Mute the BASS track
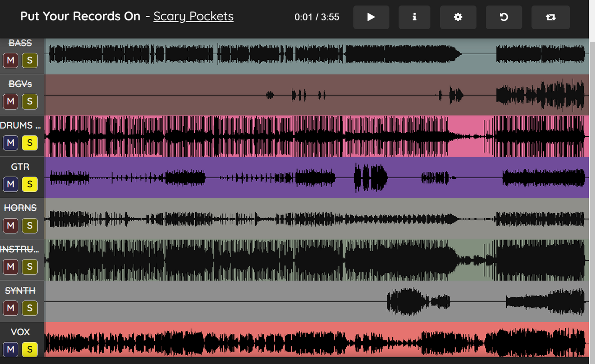The image size is (595, 364). click(x=11, y=60)
